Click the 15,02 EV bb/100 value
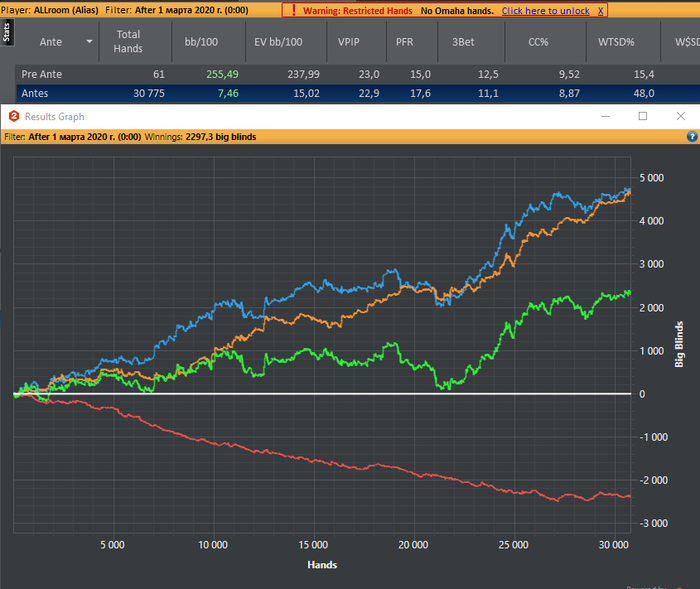This screenshot has width=700, height=589. [x=306, y=93]
